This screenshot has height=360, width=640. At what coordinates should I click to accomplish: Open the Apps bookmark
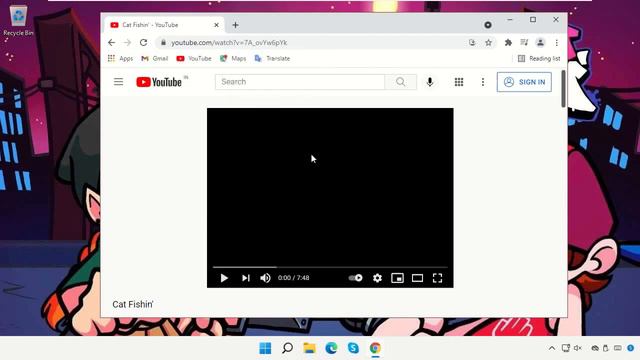click(120, 58)
